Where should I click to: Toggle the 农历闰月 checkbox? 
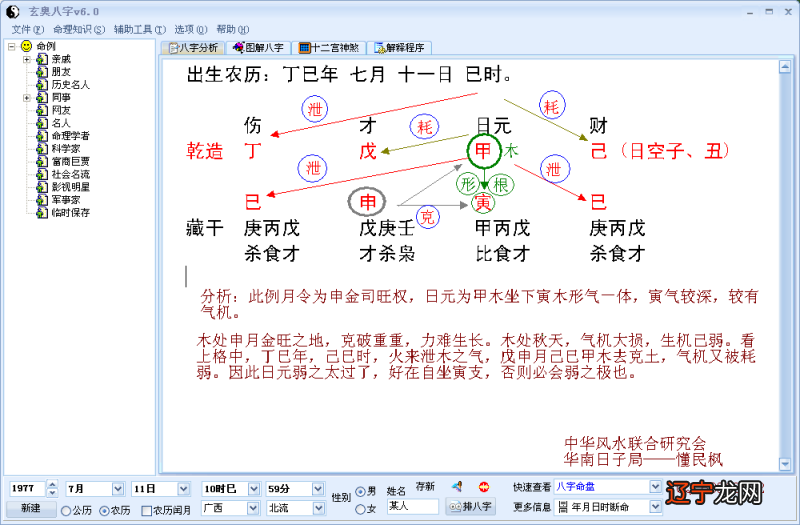(x=146, y=510)
